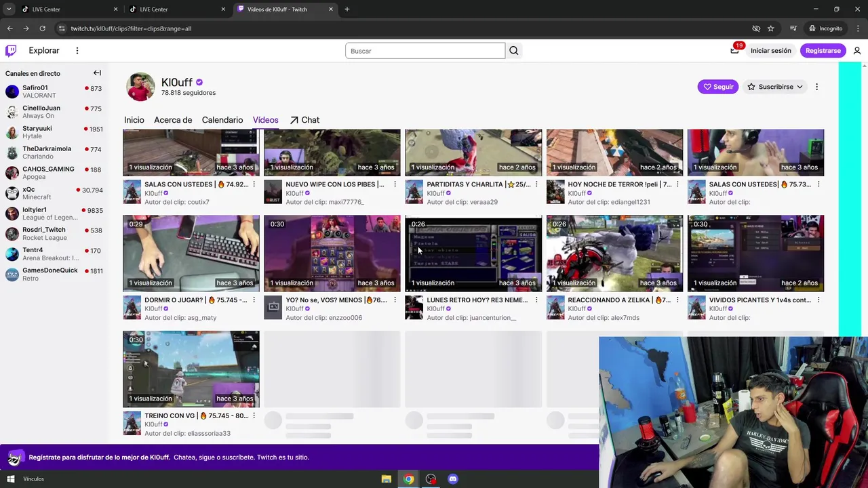Open options for TREINO CON VG clip
Viewport: 868px width, 488px height.
click(x=254, y=416)
